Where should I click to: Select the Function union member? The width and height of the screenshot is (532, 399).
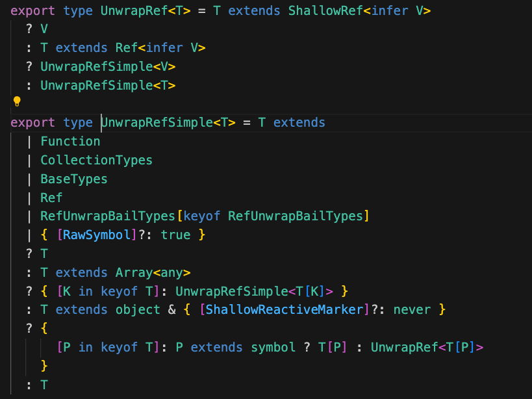[x=70, y=141]
